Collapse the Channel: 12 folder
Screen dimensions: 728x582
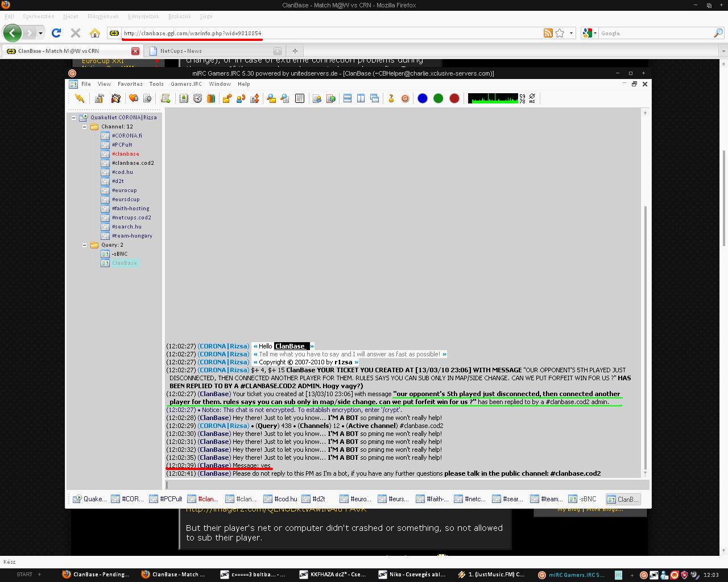tap(85, 127)
